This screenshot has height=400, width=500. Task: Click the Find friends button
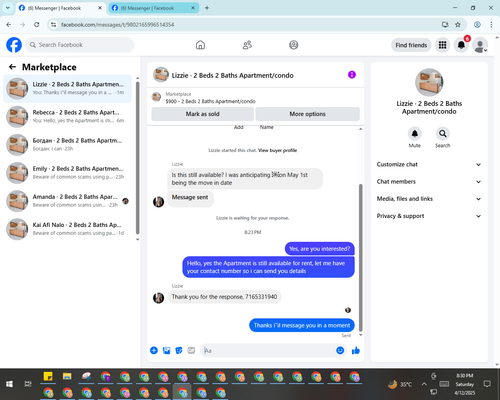coord(411,45)
